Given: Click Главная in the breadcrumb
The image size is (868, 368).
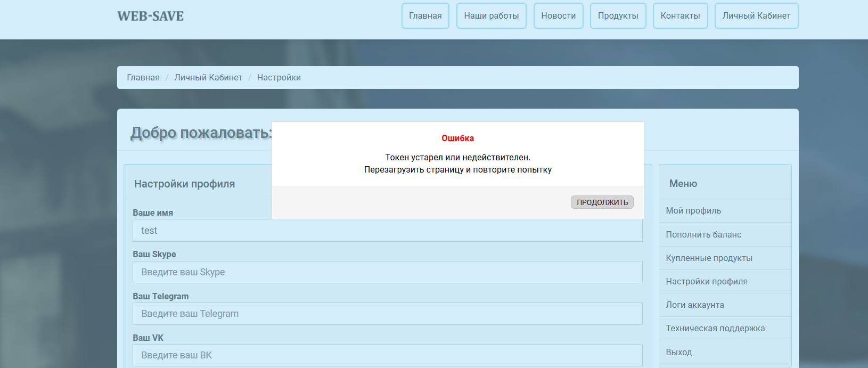Looking at the screenshot, I should tap(143, 78).
